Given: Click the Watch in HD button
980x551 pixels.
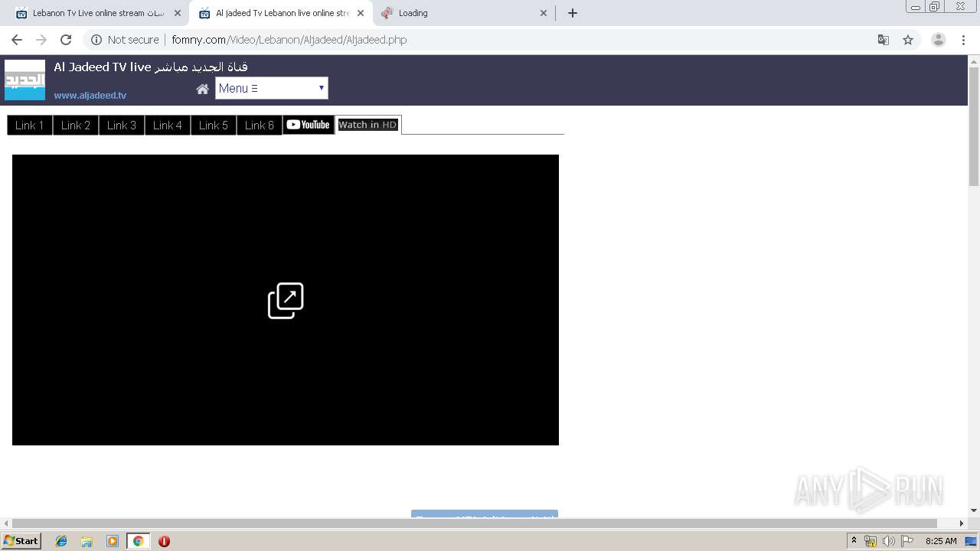Looking at the screenshot, I should (x=368, y=125).
